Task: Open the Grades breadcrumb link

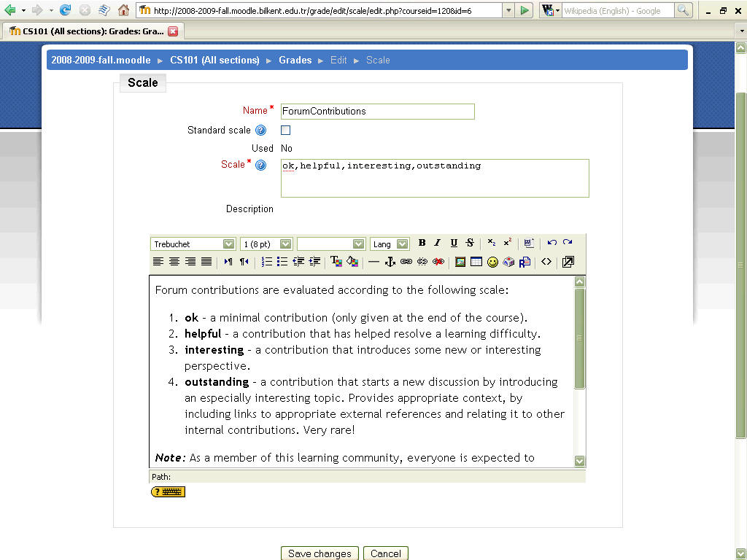Action: 295,60
